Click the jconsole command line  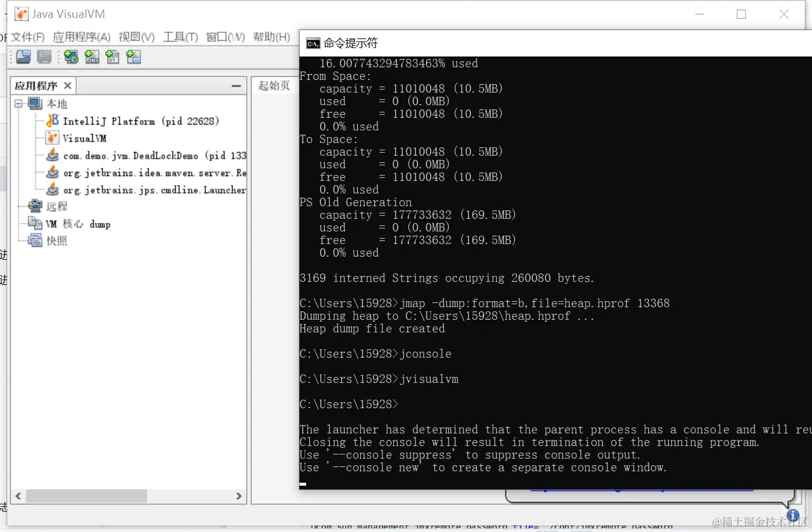(375, 354)
